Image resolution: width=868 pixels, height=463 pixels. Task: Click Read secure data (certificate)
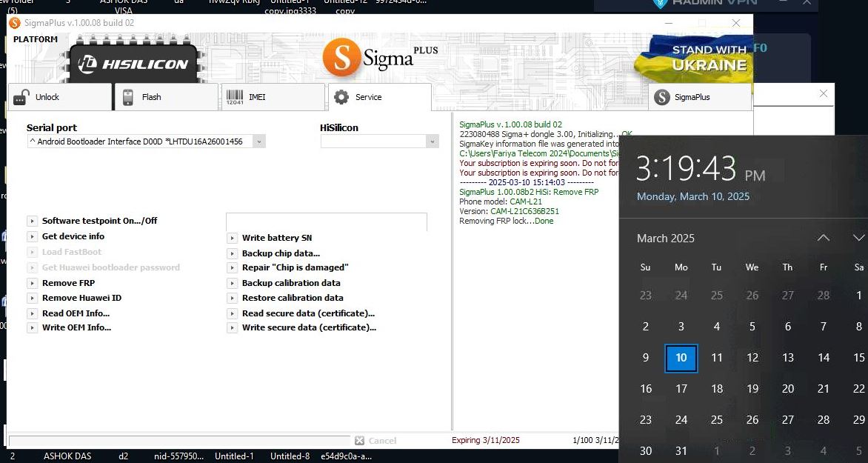click(308, 313)
